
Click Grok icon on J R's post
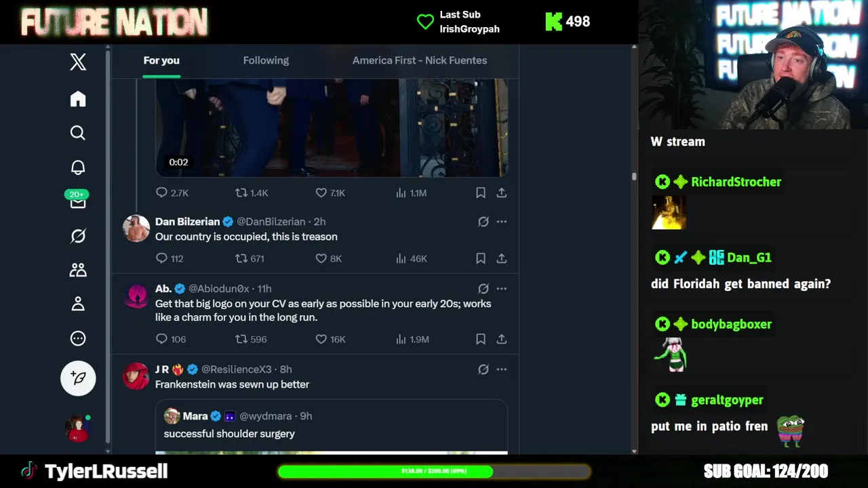pos(484,369)
